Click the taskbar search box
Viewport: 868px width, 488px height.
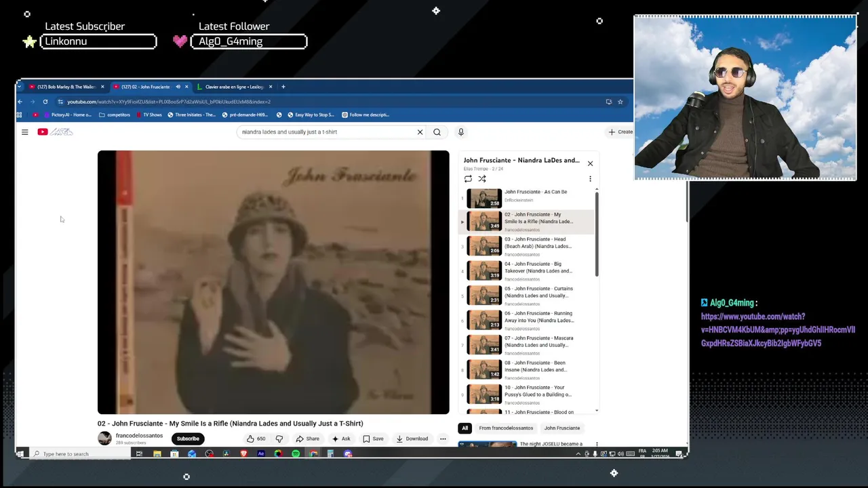80,454
